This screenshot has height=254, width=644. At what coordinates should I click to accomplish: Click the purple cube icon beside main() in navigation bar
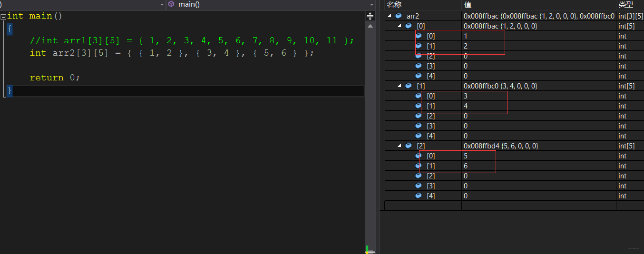click(171, 4)
